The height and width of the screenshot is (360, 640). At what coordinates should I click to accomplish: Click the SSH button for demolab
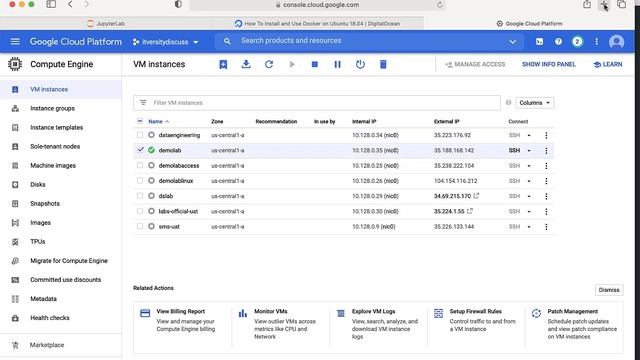[x=514, y=151]
